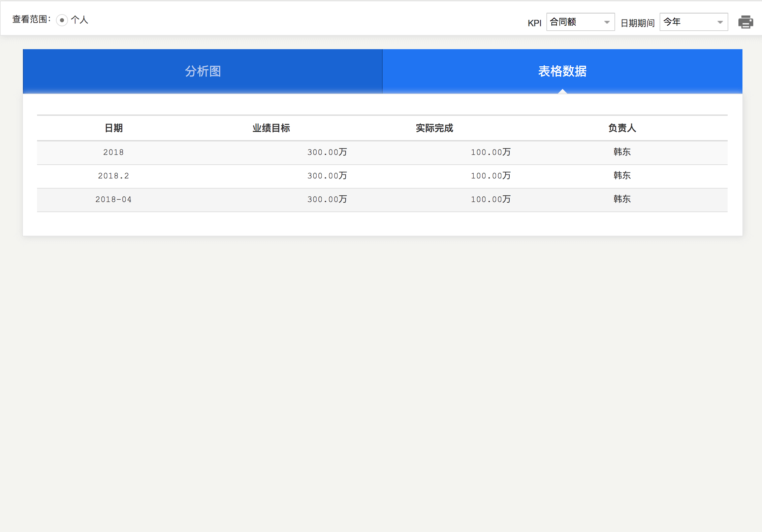Click the 查看范围 label
This screenshot has height=532, width=762.
pos(31,20)
